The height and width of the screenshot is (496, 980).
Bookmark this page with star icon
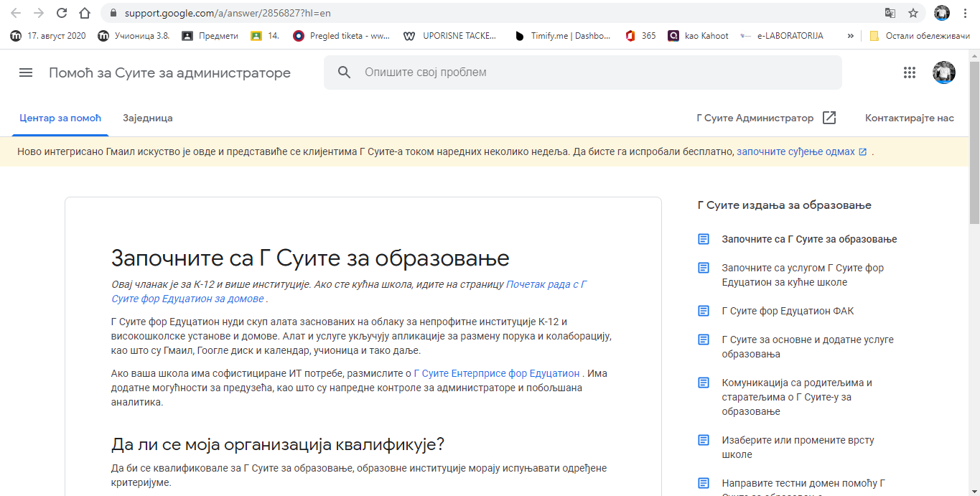[913, 13]
